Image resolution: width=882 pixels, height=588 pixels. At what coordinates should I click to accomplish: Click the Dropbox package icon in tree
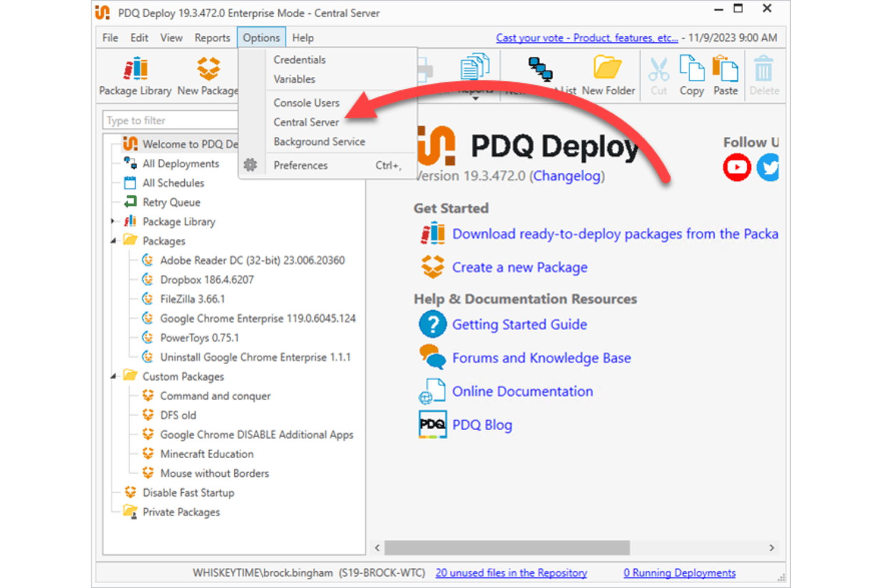147,279
